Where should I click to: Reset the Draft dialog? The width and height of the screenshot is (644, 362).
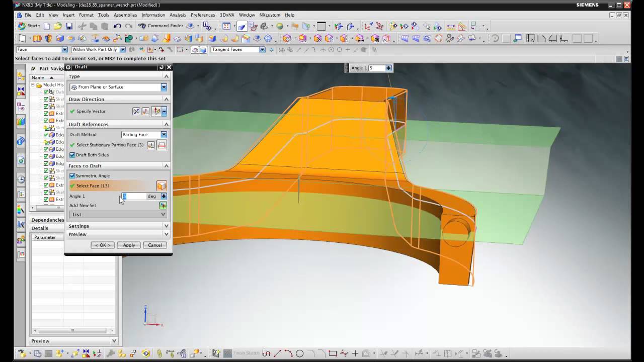162,67
